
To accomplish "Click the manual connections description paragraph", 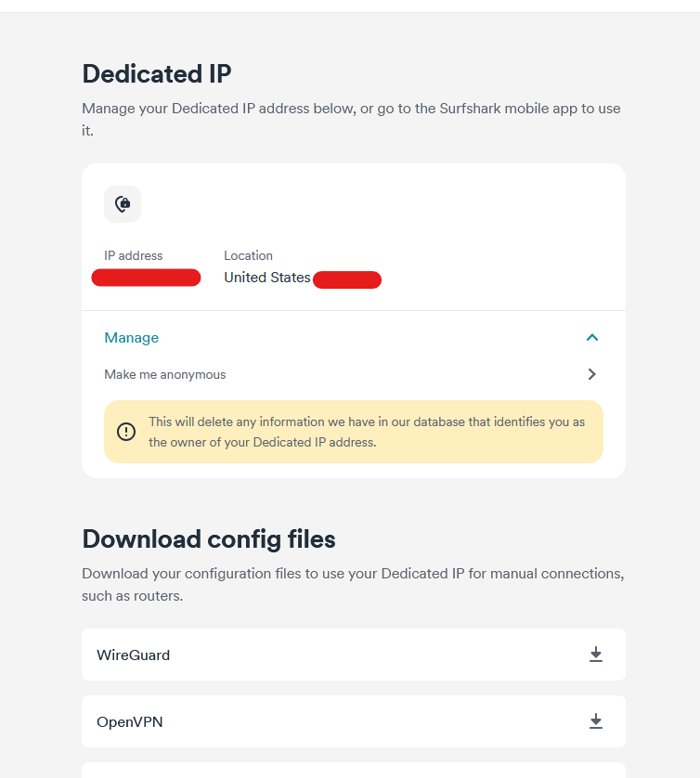I will (x=353, y=585).
